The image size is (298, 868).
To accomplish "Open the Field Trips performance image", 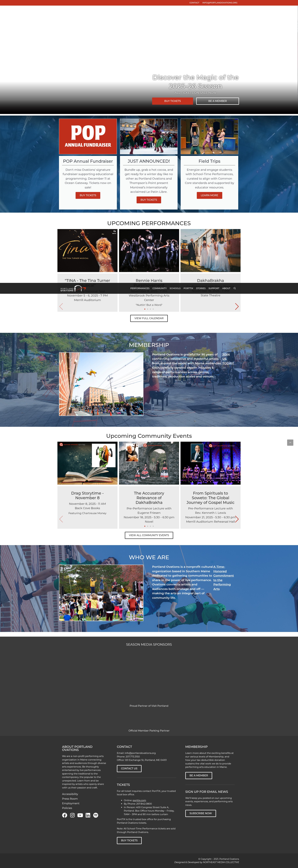I will (x=209, y=136).
